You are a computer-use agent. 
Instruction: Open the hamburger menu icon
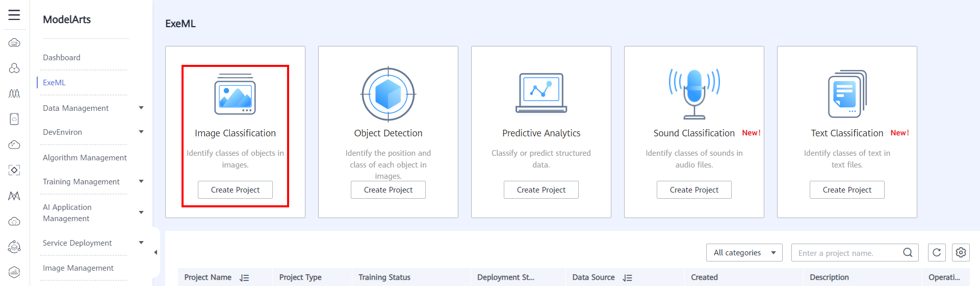click(14, 15)
